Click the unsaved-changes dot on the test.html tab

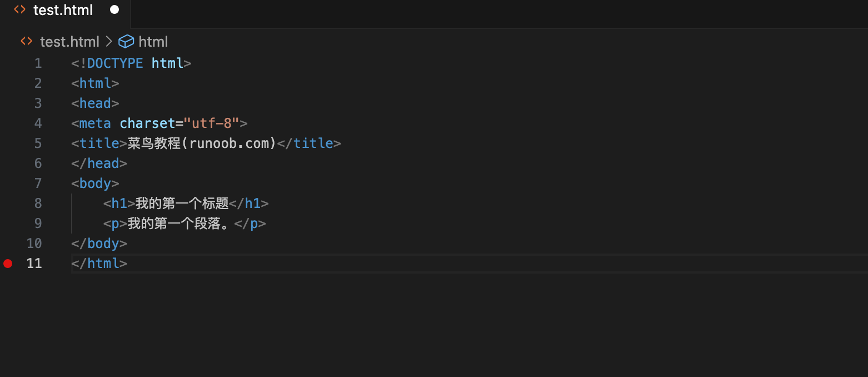(114, 10)
